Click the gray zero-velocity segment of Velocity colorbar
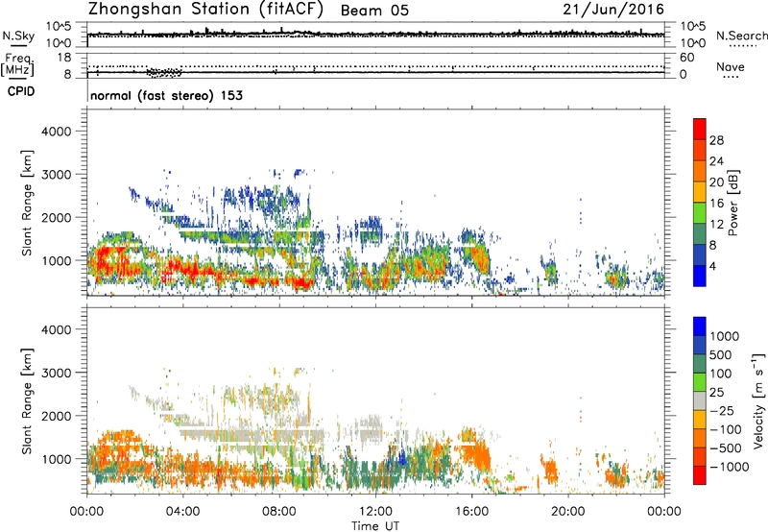768x532 pixels. 700,400
